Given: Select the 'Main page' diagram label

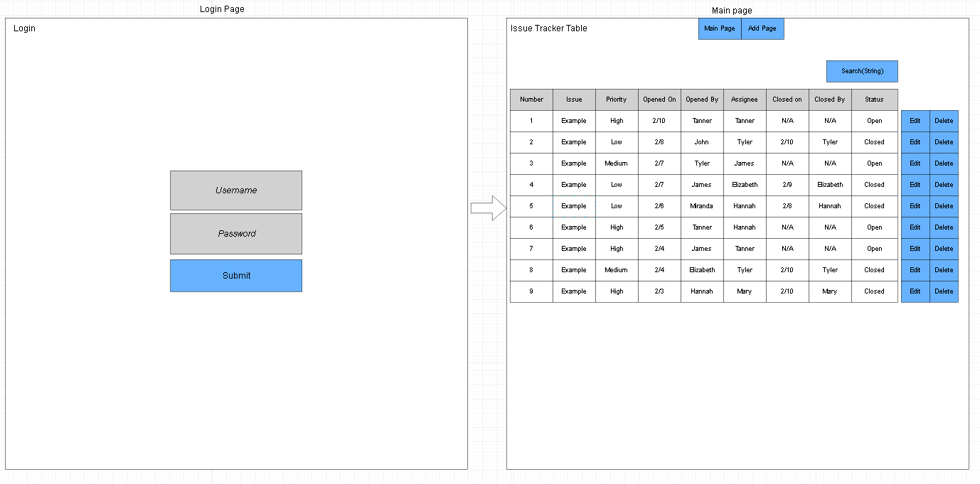Looking at the screenshot, I should 732,11.
